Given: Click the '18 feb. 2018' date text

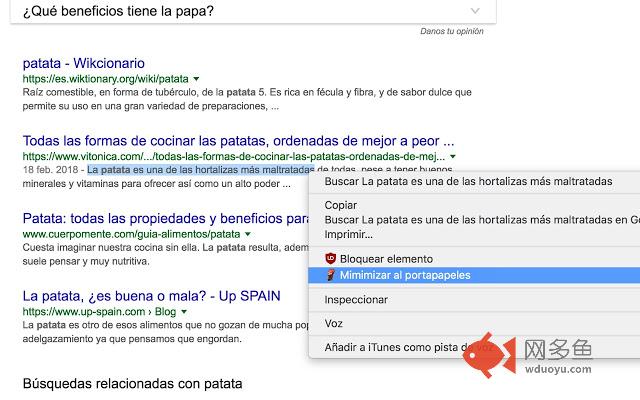Looking at the screenshot, I should tap(50, 169).
